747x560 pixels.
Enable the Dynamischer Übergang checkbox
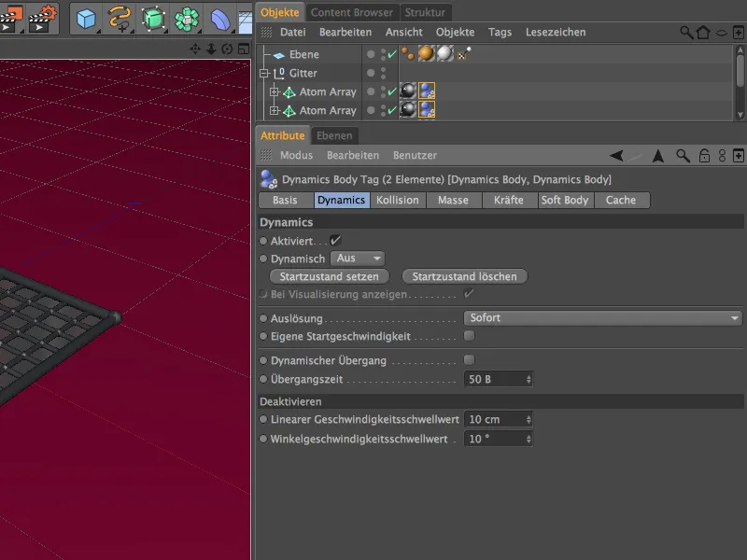470,359
